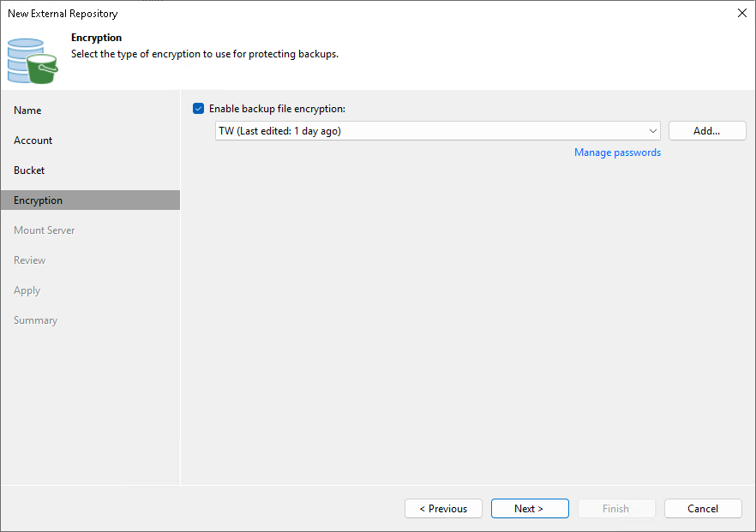Click the 'Enable backup file encryption:' label

point(277,109)
